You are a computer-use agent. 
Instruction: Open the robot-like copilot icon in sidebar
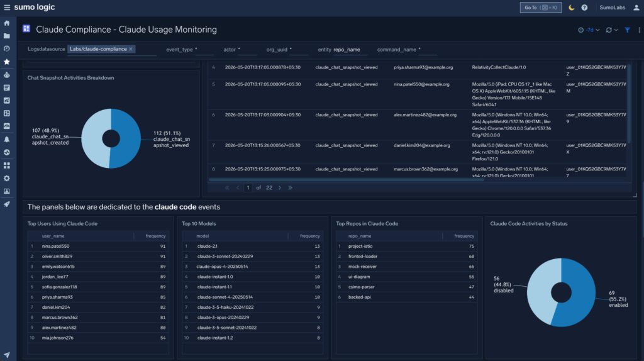coord(7,75)
